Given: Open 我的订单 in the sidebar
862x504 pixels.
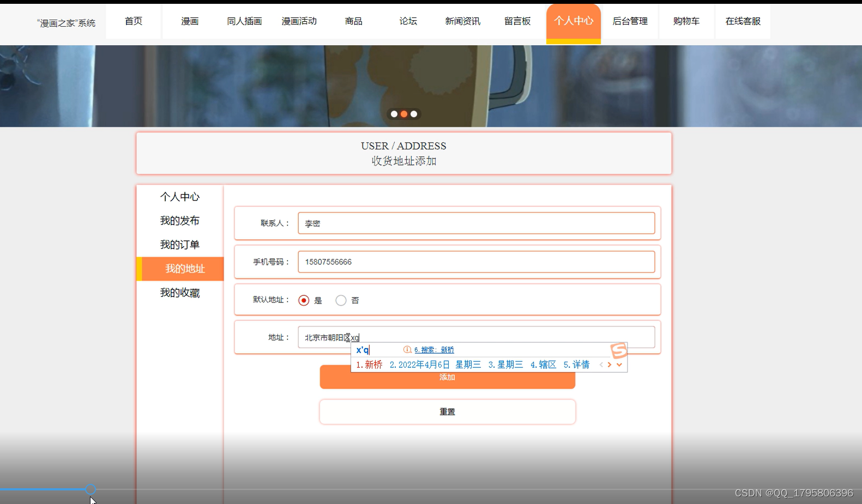Looking at the screenshot, I should click(180, 245).
